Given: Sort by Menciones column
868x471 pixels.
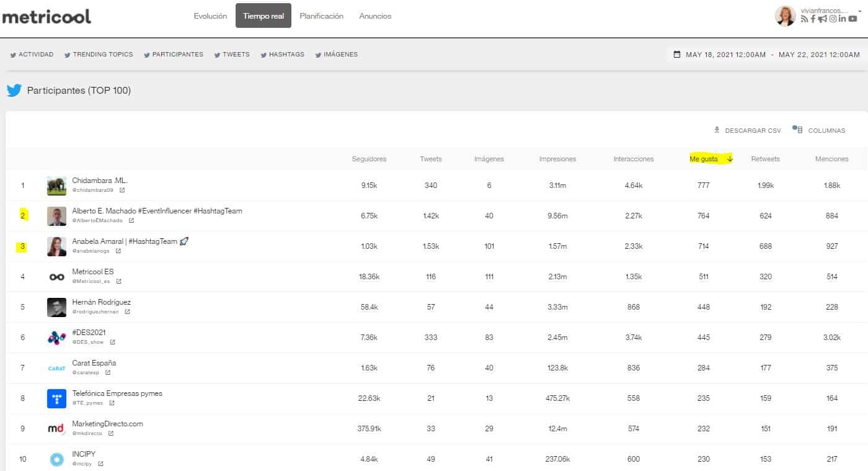Looking at the screenshot, I should 832,159.
